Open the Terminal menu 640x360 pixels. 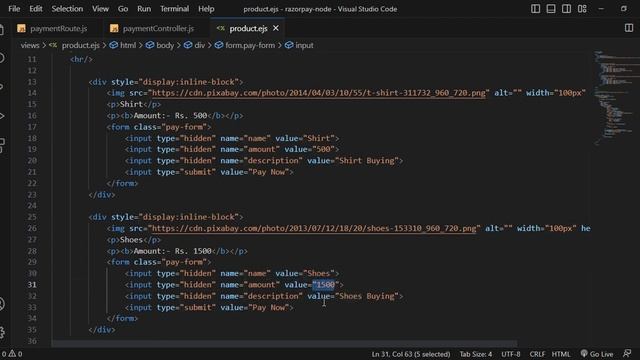point(174,9)
